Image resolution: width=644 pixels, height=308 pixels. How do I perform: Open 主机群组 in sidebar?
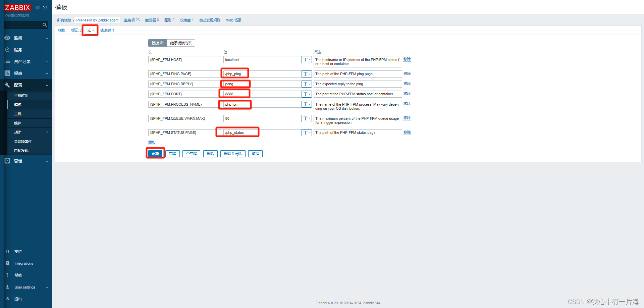coord(21,96)
